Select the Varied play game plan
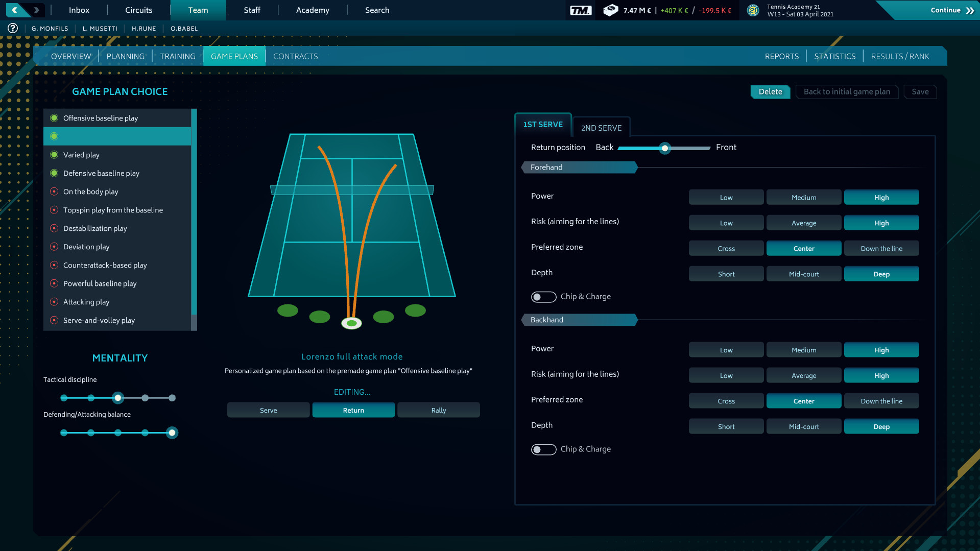 tap(81, 155)
